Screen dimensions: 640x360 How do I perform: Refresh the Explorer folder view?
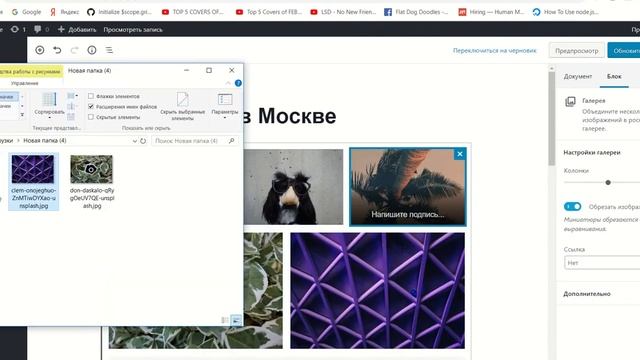(143, 141)
